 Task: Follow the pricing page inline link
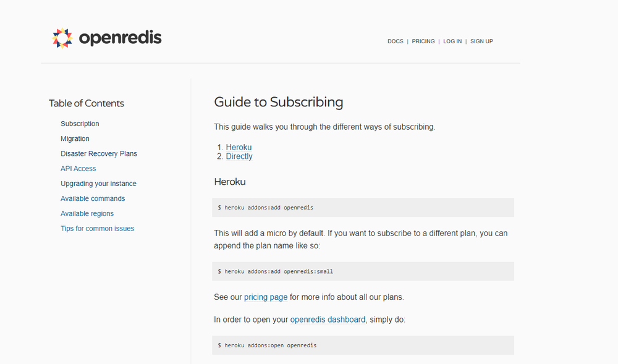266,297
